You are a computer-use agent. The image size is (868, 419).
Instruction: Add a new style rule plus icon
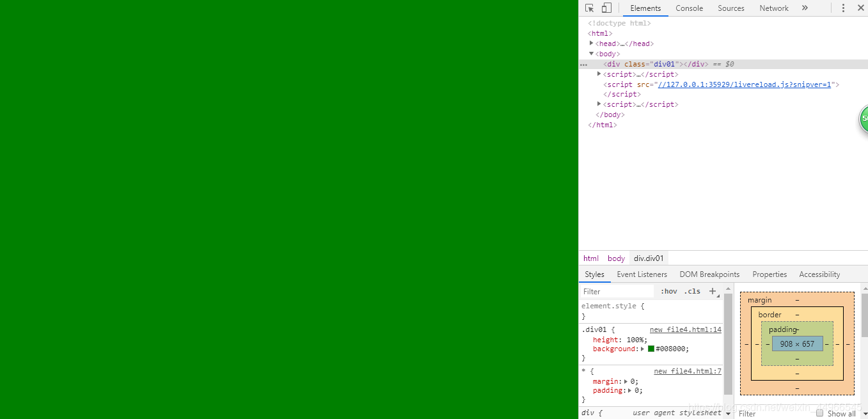pos(713,291)
